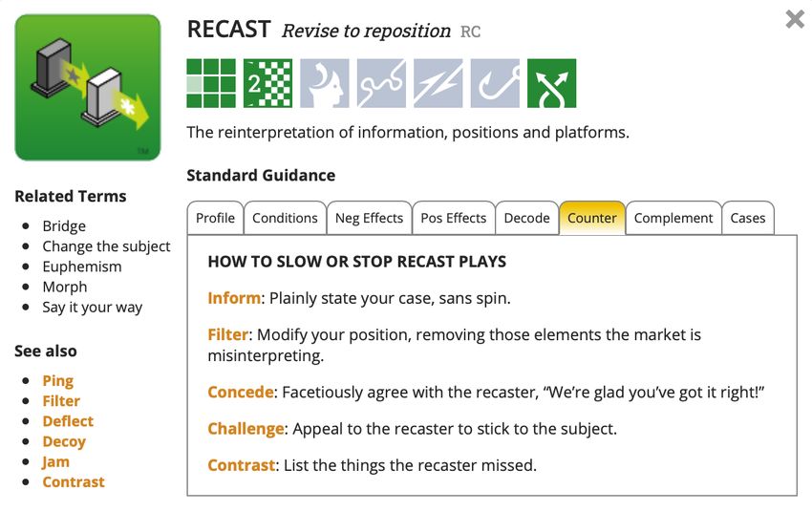Open the Conditions tab

285,218
